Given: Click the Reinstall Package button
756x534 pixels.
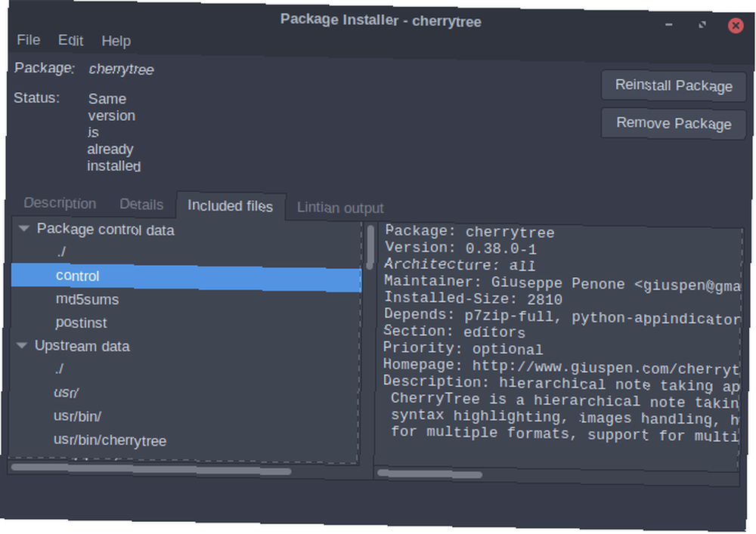Looking at the screenshot, I should pos(674,85).
